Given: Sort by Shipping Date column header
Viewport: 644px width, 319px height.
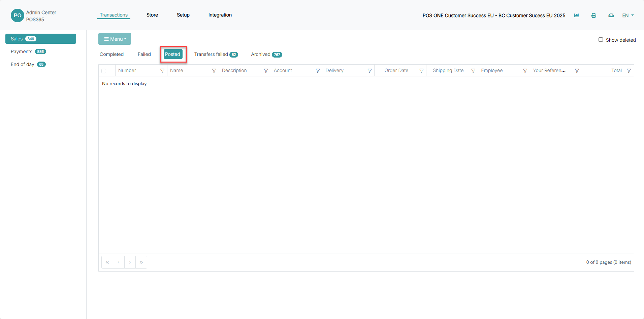Looking at the screenshot, I should coord(448,70).
